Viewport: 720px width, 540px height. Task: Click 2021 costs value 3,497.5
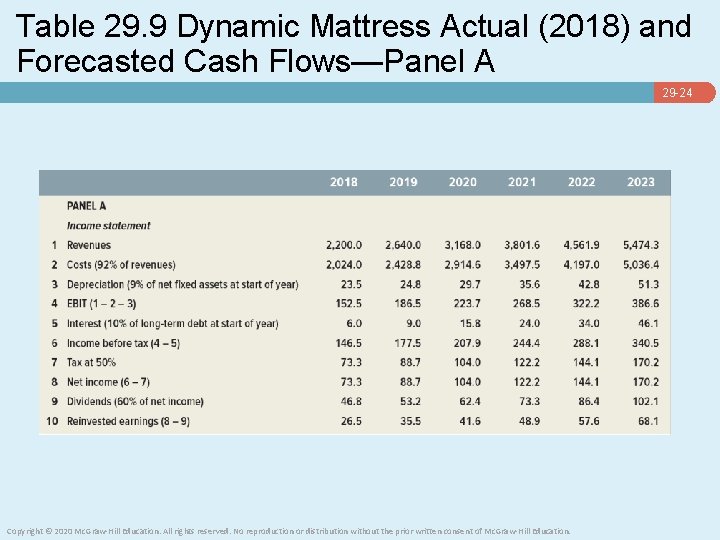click(x=522, y=265)
